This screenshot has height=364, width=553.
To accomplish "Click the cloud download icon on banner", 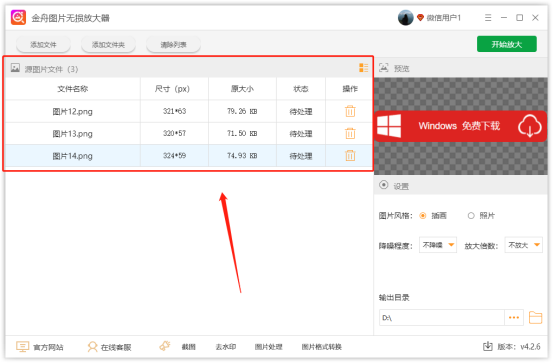I will (530, 126).
